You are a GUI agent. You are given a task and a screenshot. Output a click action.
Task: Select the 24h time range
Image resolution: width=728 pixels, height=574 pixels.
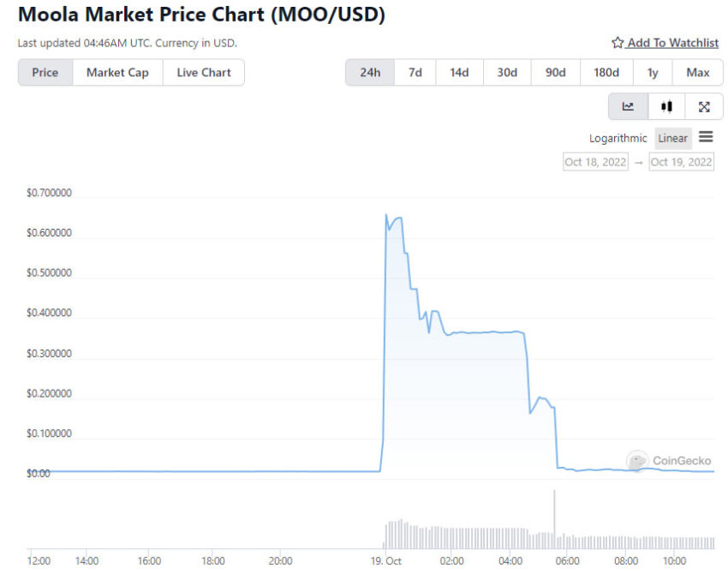coord(370,73)
